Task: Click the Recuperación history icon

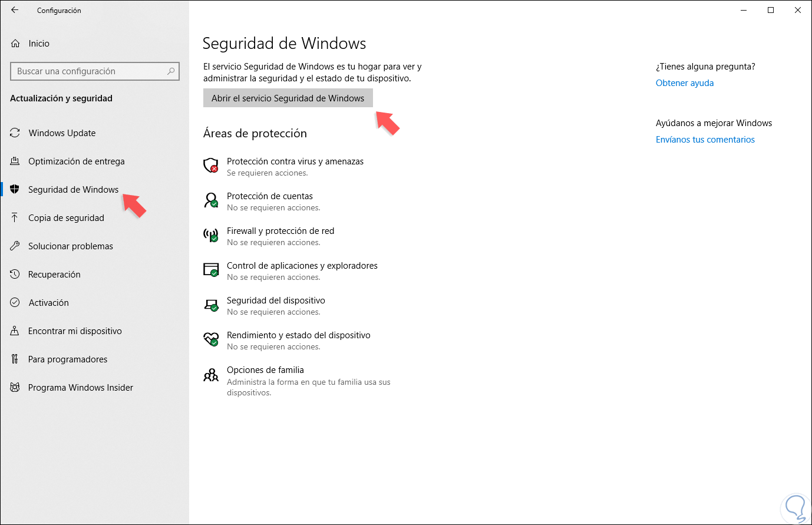Action: tap(15, 275)
